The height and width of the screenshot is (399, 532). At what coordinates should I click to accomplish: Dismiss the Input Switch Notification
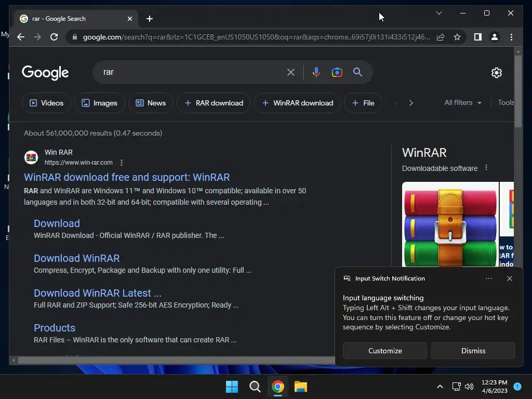[x=473, y=351]
